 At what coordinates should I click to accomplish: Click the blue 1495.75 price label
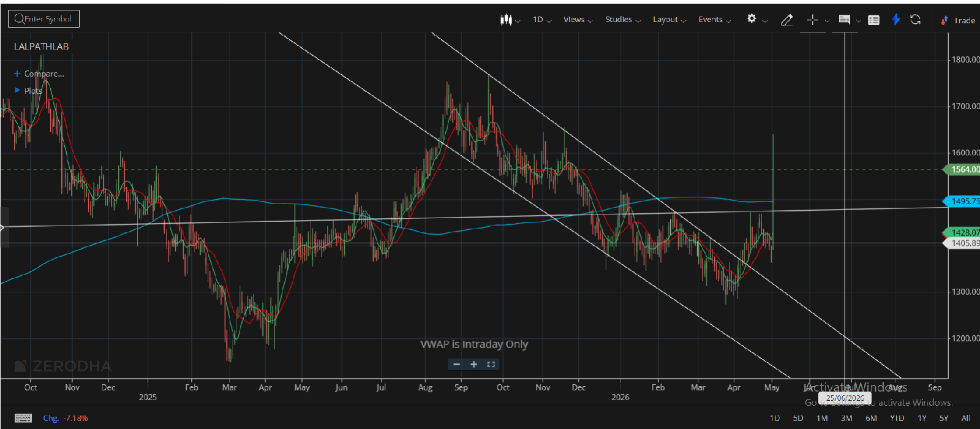tap(962, 201)
